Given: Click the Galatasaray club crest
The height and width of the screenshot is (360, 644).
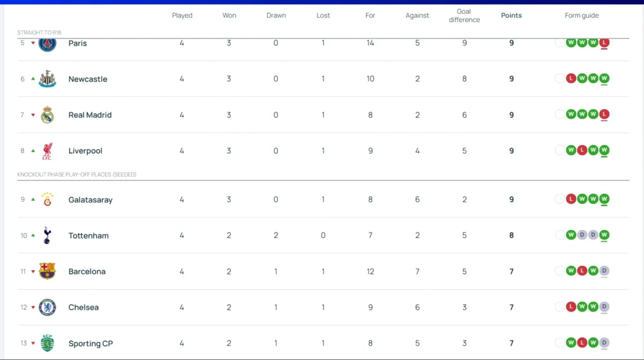Looking at the screenshot, I should [47, 200].
